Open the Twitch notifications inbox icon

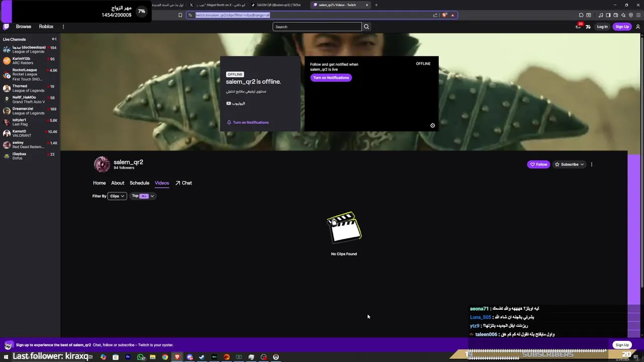pos(578,27)
